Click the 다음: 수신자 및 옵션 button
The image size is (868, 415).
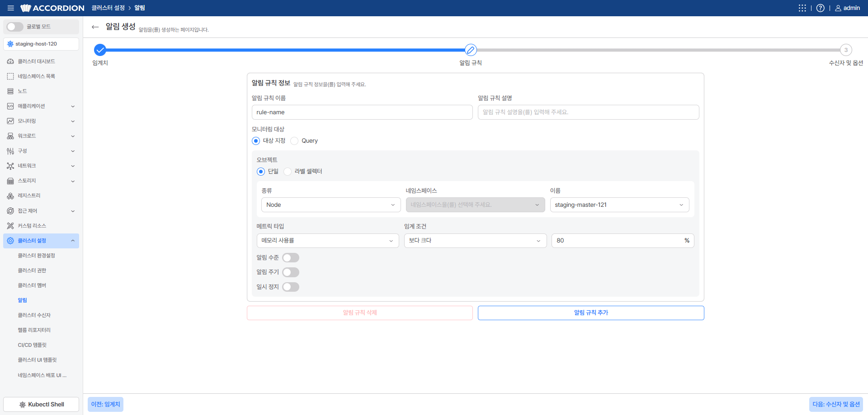coord(836,404)
